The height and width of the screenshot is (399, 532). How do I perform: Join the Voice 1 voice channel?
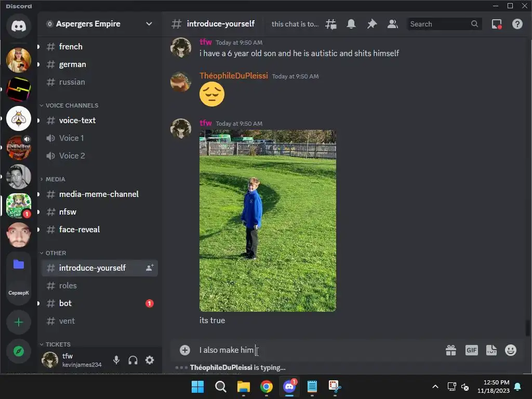point(99,138)
